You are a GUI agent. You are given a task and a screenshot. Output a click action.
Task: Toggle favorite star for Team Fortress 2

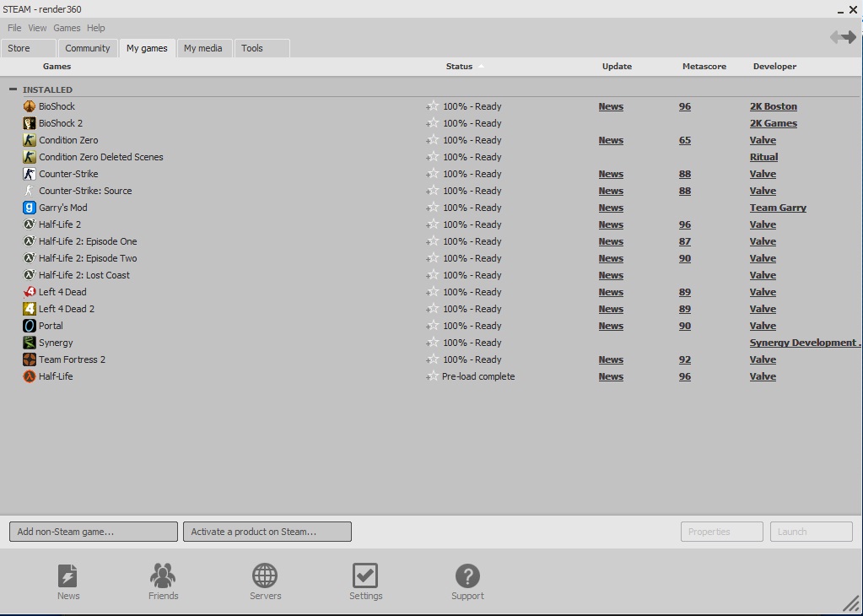(x=433, y=359)
